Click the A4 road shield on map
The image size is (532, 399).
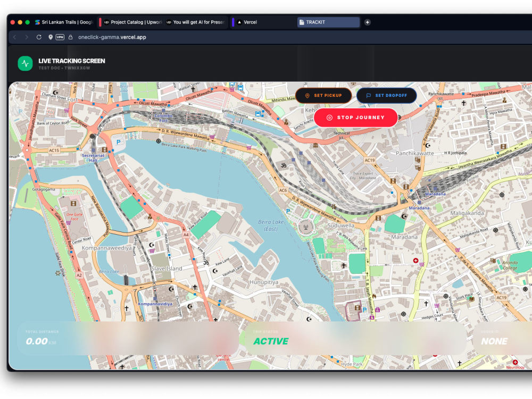point(186,235)
